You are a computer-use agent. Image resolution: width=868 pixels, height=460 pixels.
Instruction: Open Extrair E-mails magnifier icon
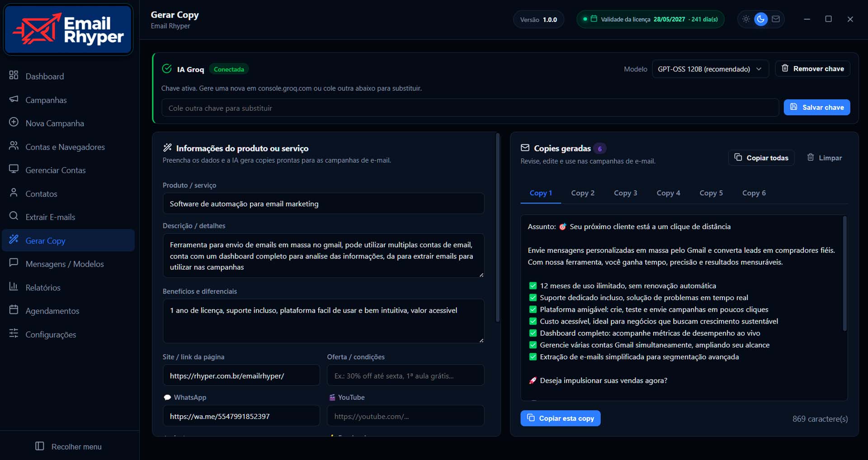pos(14,216)
